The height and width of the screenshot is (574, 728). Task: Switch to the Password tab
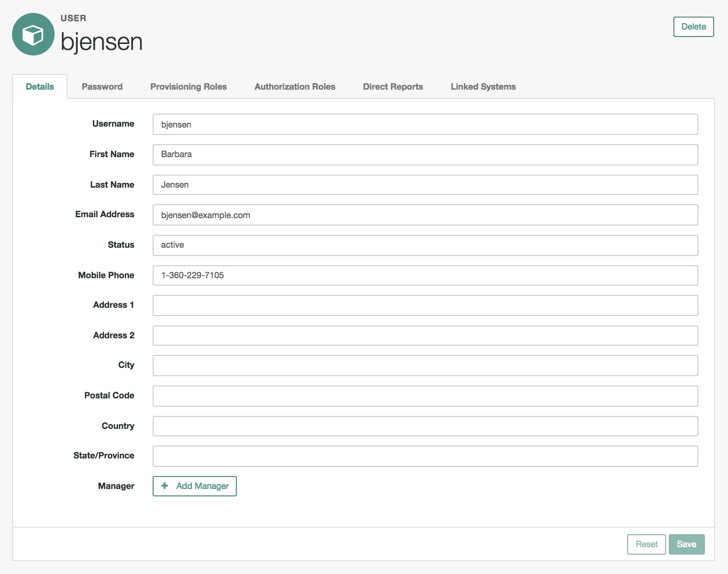point(102,86)
